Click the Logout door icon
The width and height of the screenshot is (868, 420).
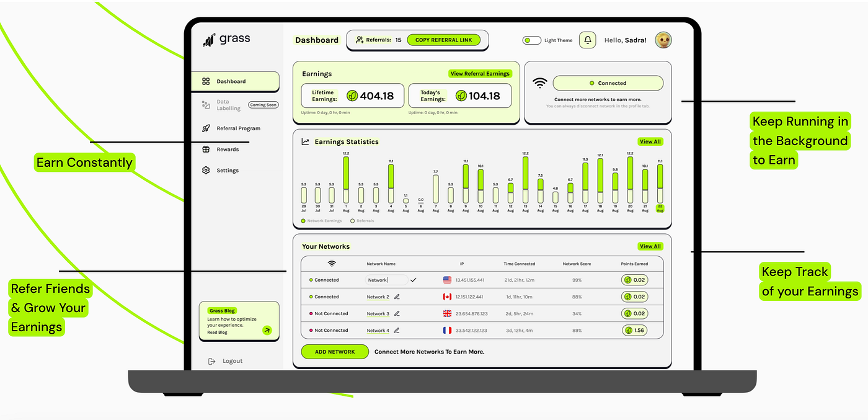(211, 361)
